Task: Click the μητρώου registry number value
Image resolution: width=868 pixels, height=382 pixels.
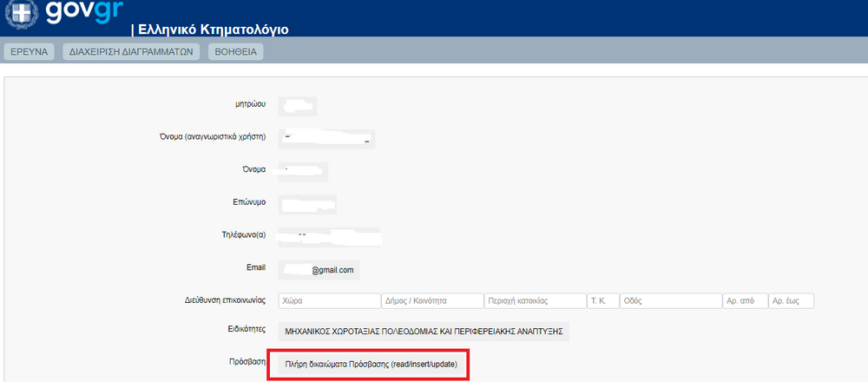Action: tap(298, 106)
